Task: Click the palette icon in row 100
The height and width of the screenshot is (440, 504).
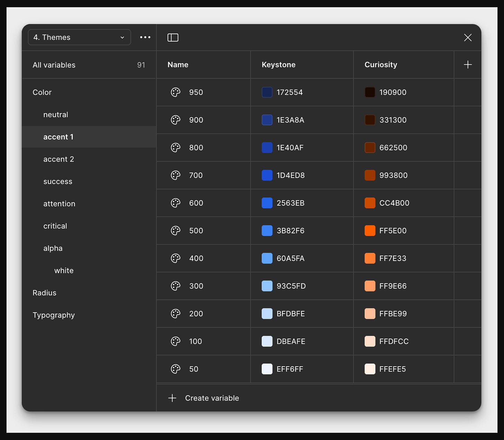Action: (175, 341)
